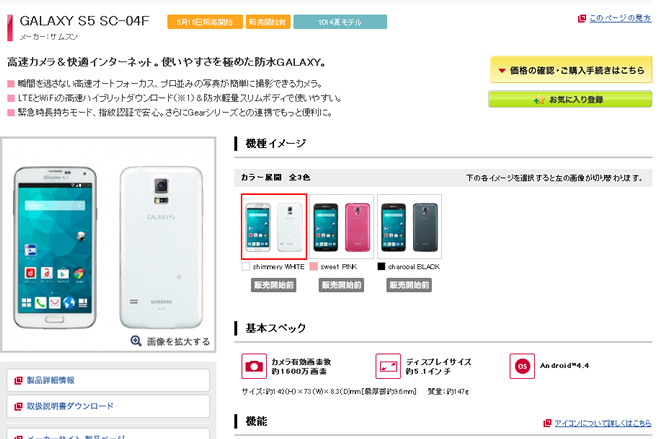Select the sweet PINK phone thumbnail
The height and width of the screenshot is (439, 659).
pyautogui.click(x=342, y=226)
